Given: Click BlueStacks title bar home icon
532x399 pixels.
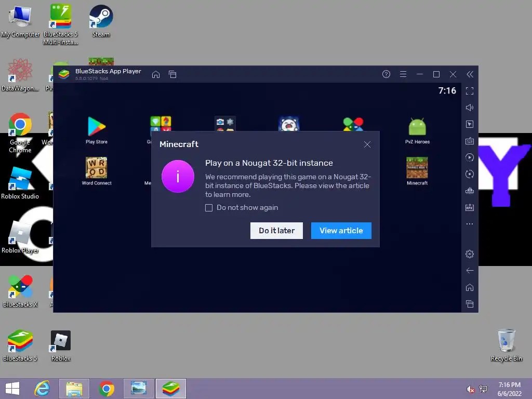Looking at the screenshot, I should click(x=156, y=74).
